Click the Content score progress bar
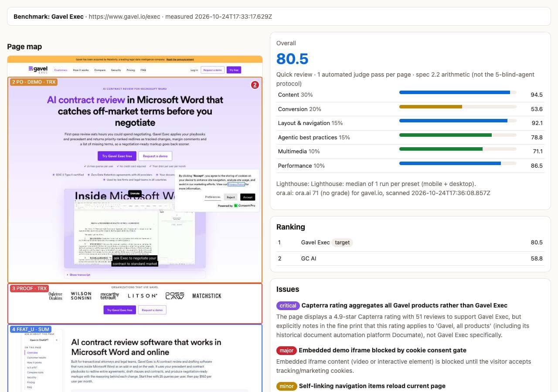This screenshot has height=392, width=558. (x=458, y=92)
